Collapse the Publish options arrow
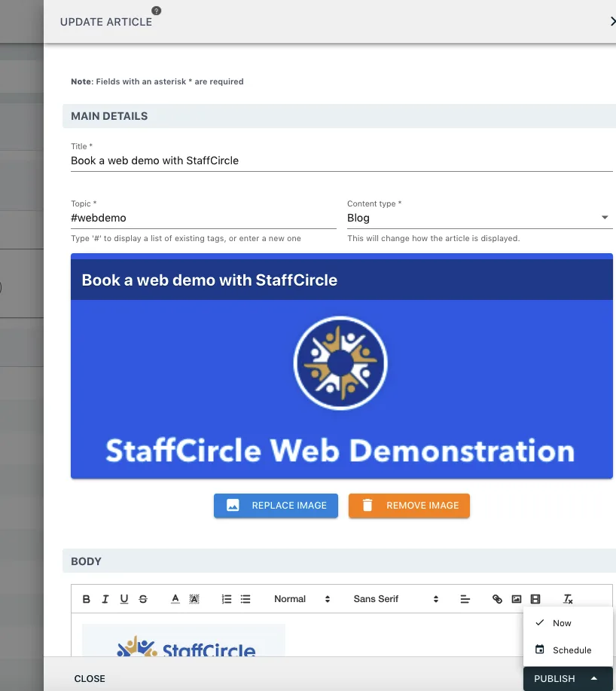 594,679
